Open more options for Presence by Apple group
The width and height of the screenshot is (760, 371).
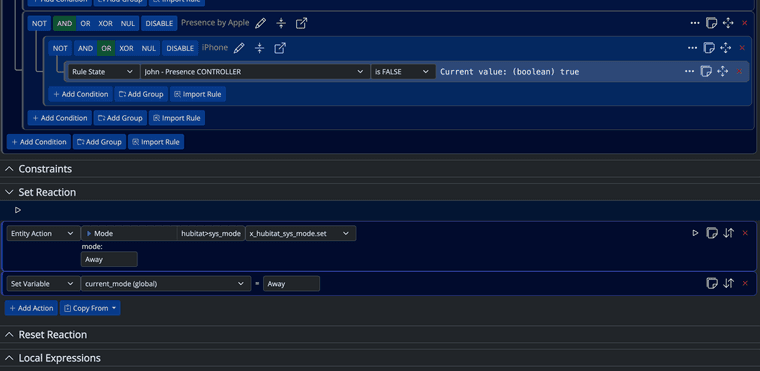(x=695, y=23)
